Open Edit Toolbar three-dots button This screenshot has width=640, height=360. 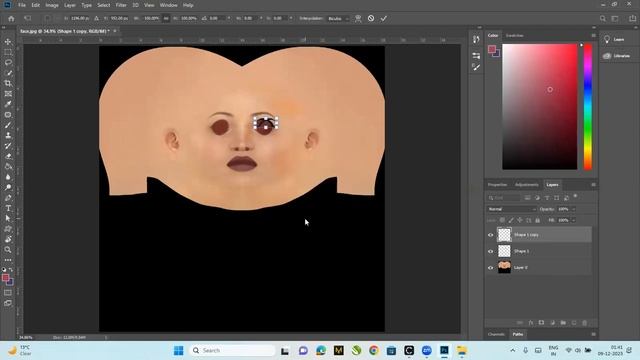point(8,260)
